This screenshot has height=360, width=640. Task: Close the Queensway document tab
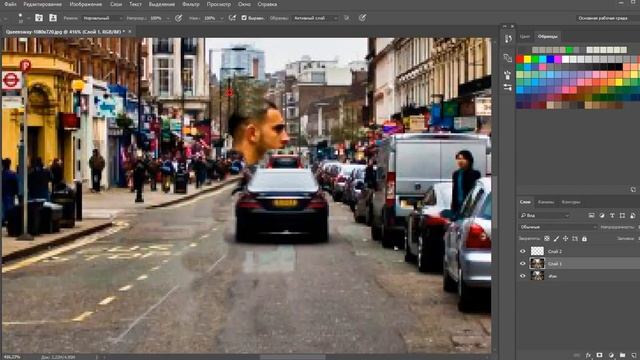click(x=130, y=31)
